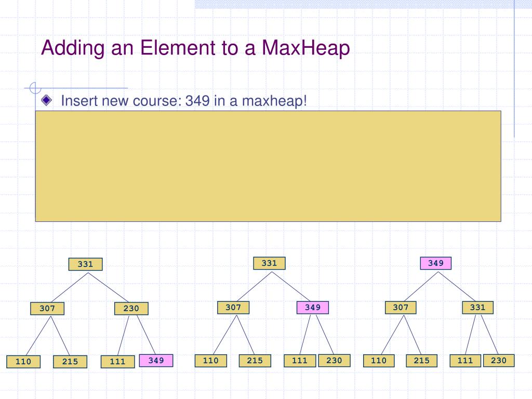Select the text 'Insert new course: 349 in a maxheap!'
The image size is (532, 399).
[x=184, y=101]
